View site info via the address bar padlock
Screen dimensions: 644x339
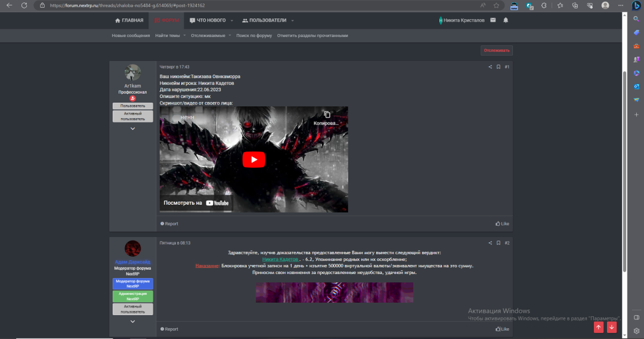tap(42, 5)
